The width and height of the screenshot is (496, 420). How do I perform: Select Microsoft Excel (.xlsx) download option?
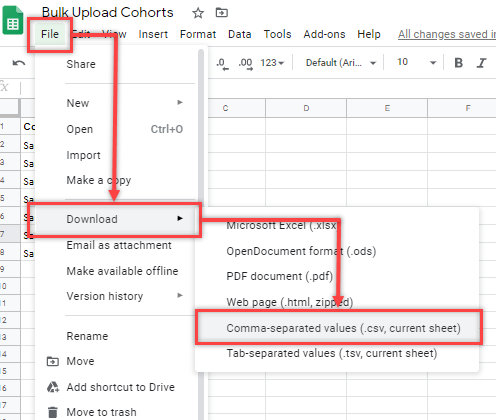281,225
